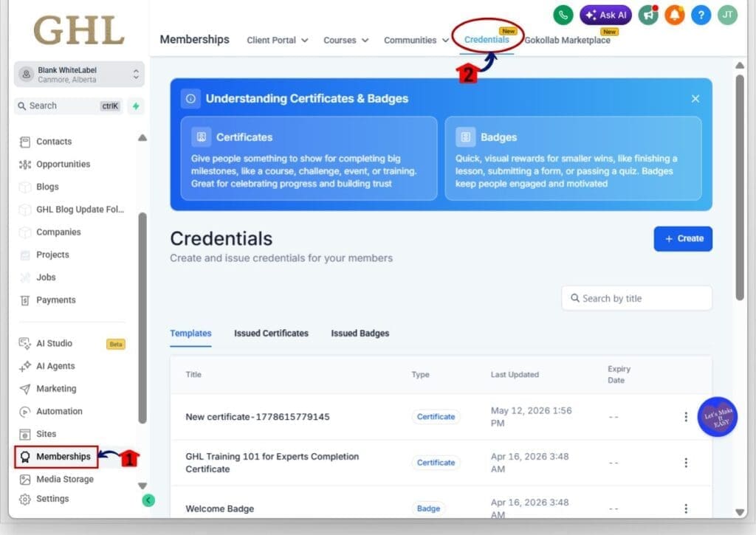Viewport: 756px width, 535px height.
Task: Open Companies in the sidebar
Action: (x=58, y=232)
